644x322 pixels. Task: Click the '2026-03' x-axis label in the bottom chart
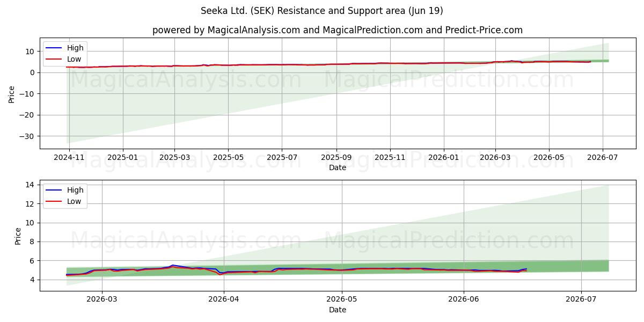point(102,300)
